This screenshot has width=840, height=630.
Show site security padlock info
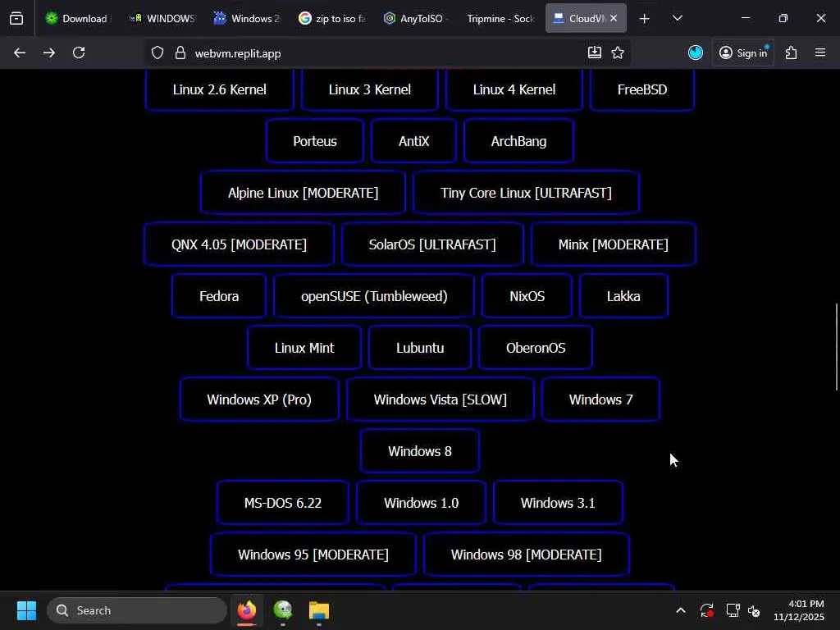pyautogui.click(x=180, y=53)
